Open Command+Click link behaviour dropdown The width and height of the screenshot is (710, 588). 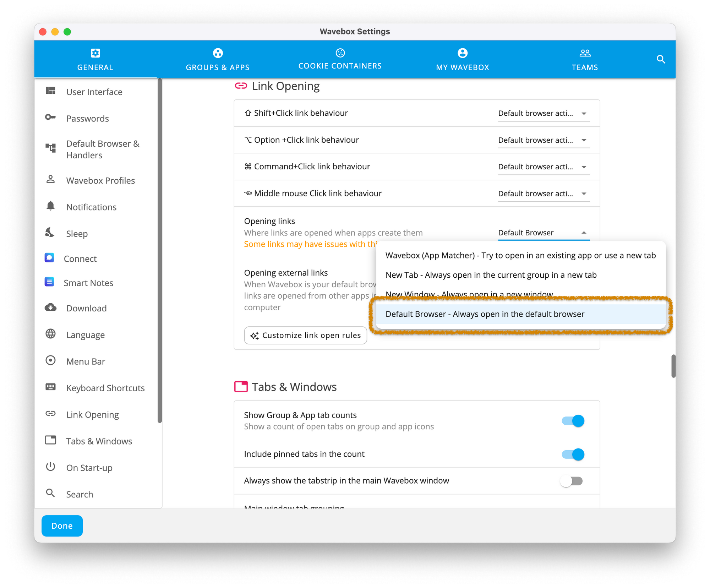(x=544, y=167)
